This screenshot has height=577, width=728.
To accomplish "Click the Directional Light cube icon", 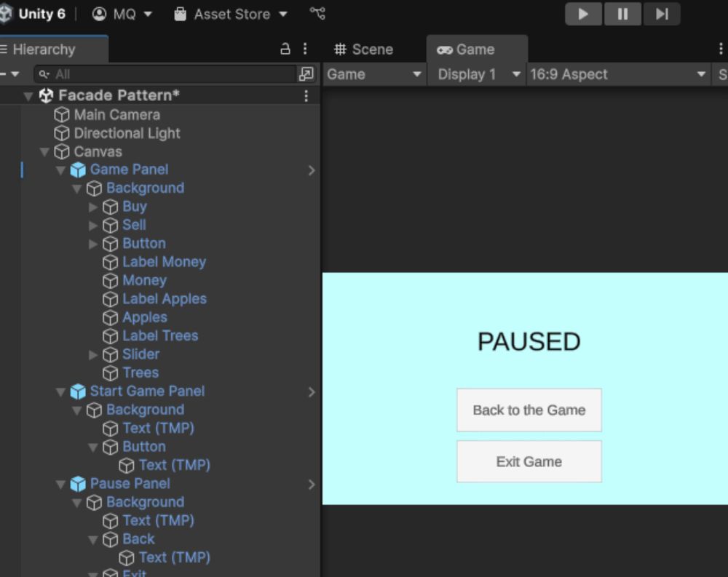I will 62,133.
